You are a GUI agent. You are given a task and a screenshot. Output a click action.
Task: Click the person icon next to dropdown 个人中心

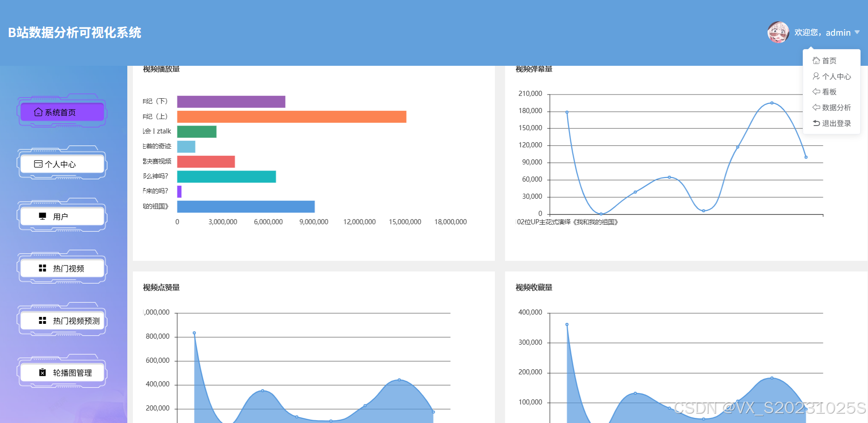pos(816,76)
